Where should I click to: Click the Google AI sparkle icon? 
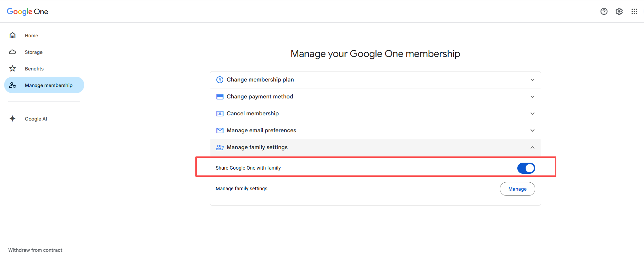pos(12,118)
